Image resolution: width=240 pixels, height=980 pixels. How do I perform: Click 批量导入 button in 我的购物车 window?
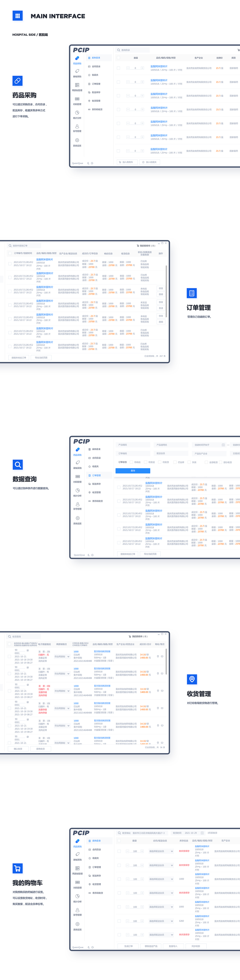click(x=173, y=946)
